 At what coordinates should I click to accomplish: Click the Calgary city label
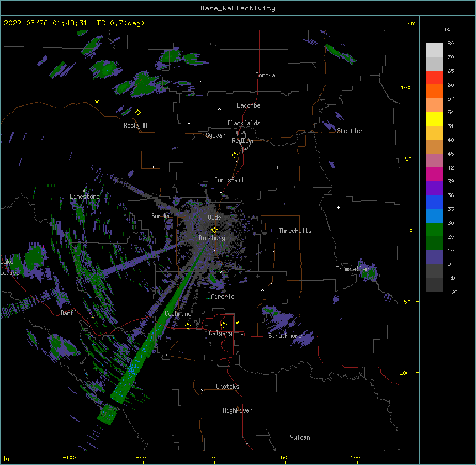[x=220, y=333]
